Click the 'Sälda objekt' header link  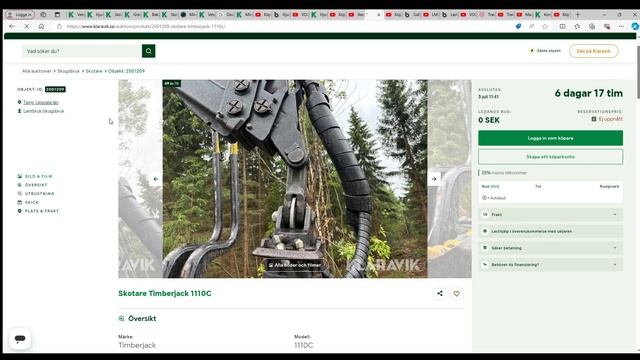point(545,51)
